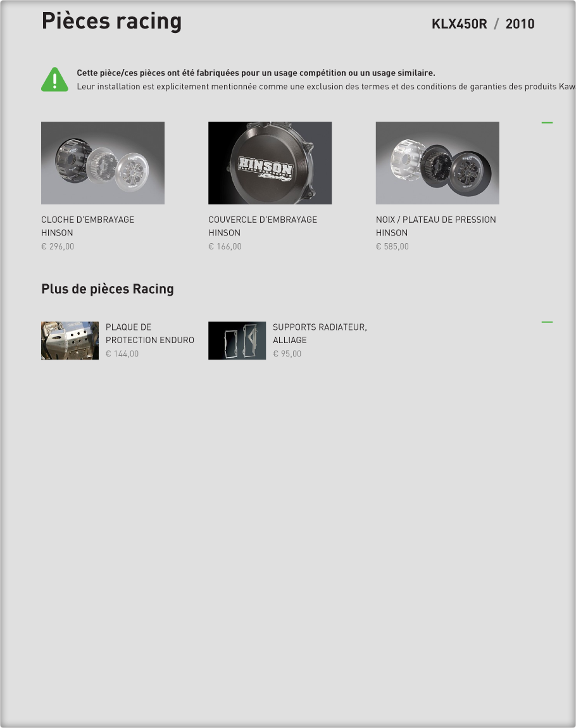Open the Supports radiateur alliage thumbnail
This screenshot has width=576, height=728.
[x=237, y=341]
